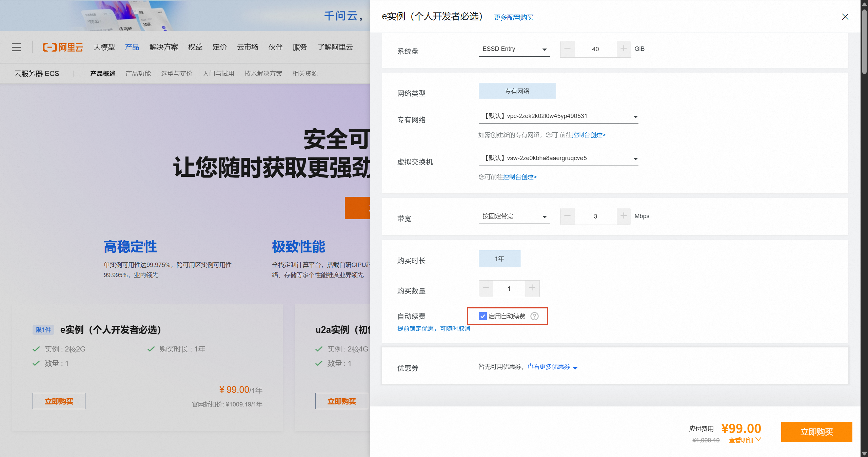The image size is (868, 457).
Task: Switch to the 选型与定价 tab
Action: tap(177, 74)
